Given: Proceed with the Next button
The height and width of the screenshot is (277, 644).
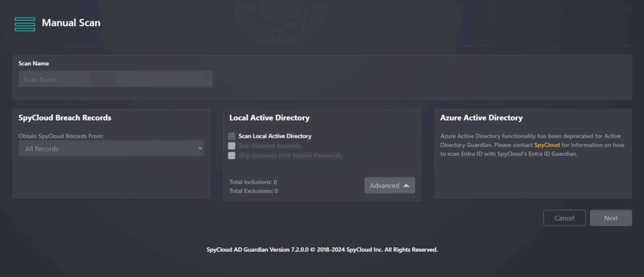Looking at the screenshot, I should point(611,218).
